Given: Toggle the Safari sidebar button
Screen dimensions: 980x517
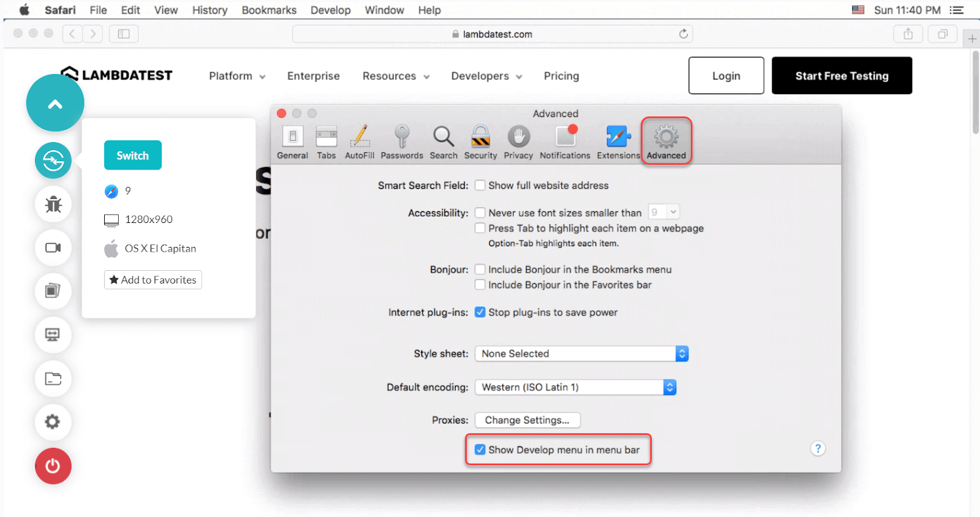Looking at the screenshot, I should (124, 34).
